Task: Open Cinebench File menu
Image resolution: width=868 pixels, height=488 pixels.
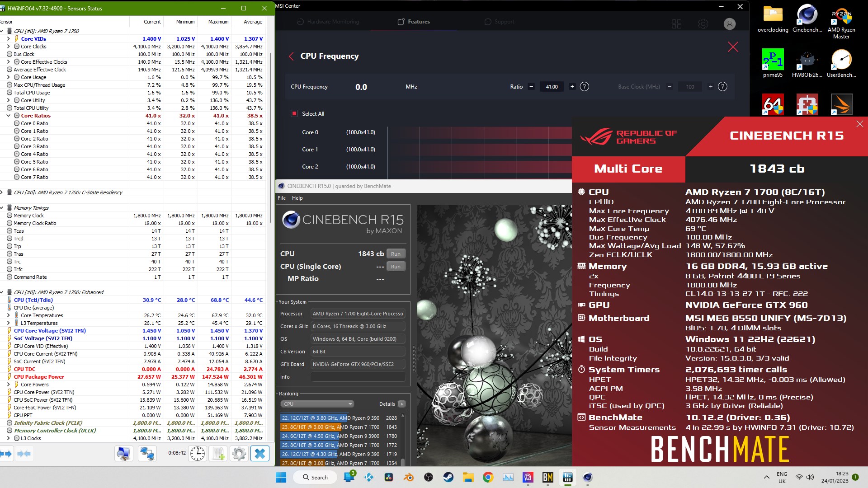Action: [x=281, y=198]
